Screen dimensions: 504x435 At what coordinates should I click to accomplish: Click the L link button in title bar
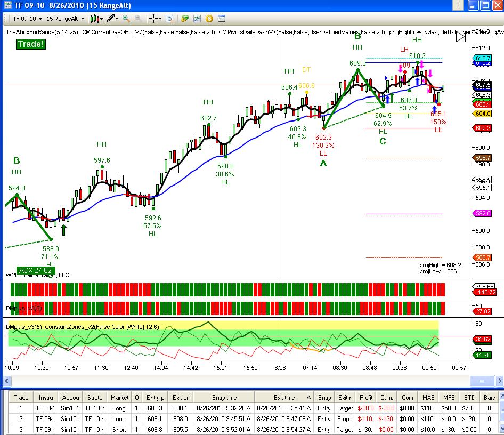pos(458,5)
